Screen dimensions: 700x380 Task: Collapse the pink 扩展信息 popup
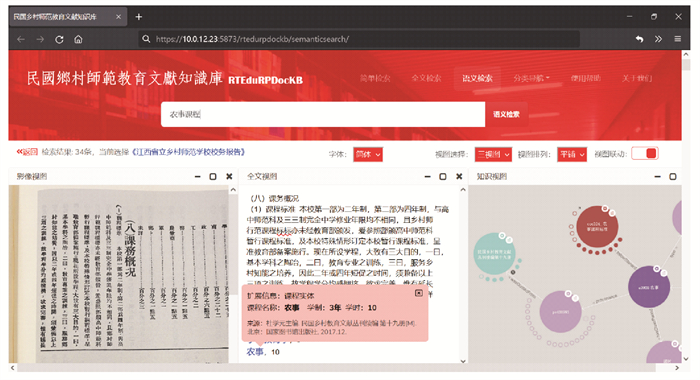419,293
